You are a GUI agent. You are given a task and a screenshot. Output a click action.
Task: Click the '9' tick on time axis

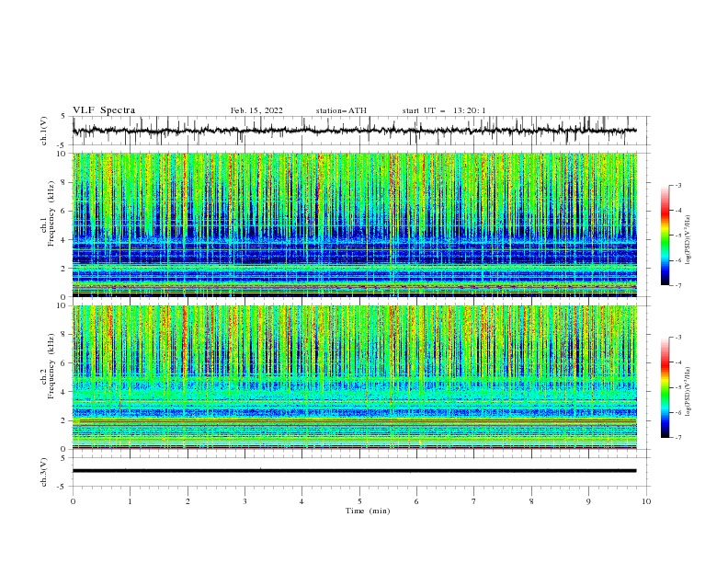pyautogui.click(x=588, y=501)
